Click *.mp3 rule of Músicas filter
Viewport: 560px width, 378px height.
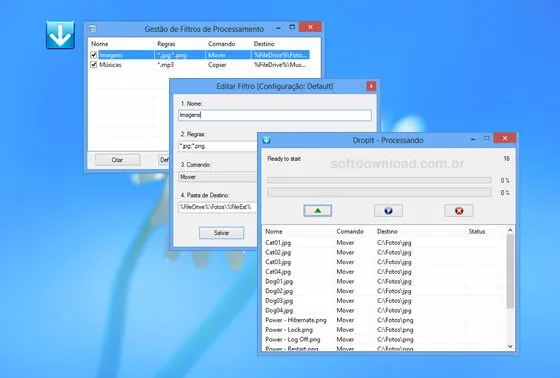coord(165,65)
